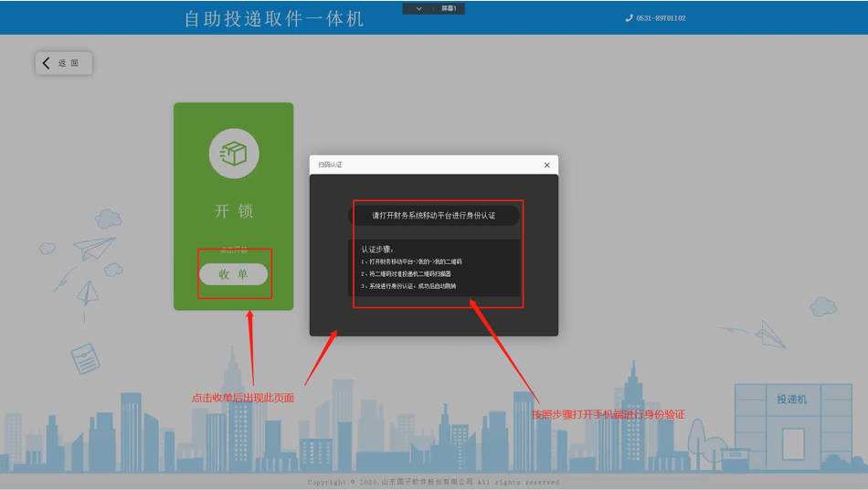Click the package box icon on green card

[234, 154]
